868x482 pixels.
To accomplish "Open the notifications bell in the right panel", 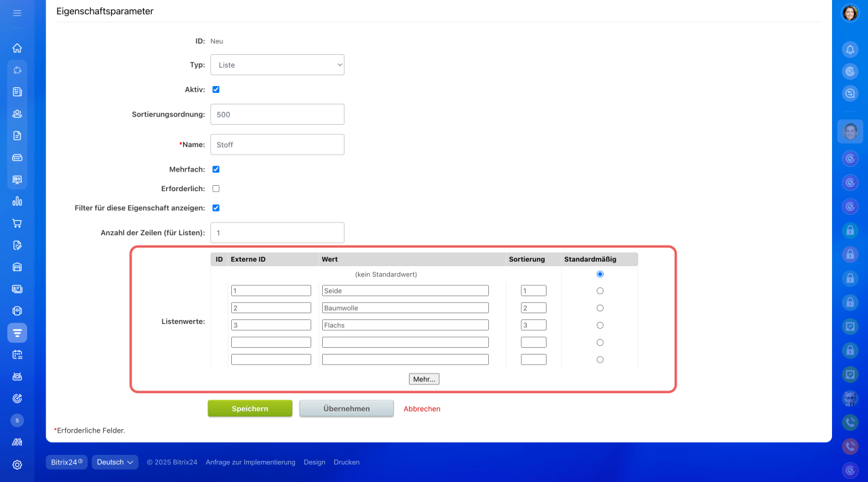I will 850,49.
